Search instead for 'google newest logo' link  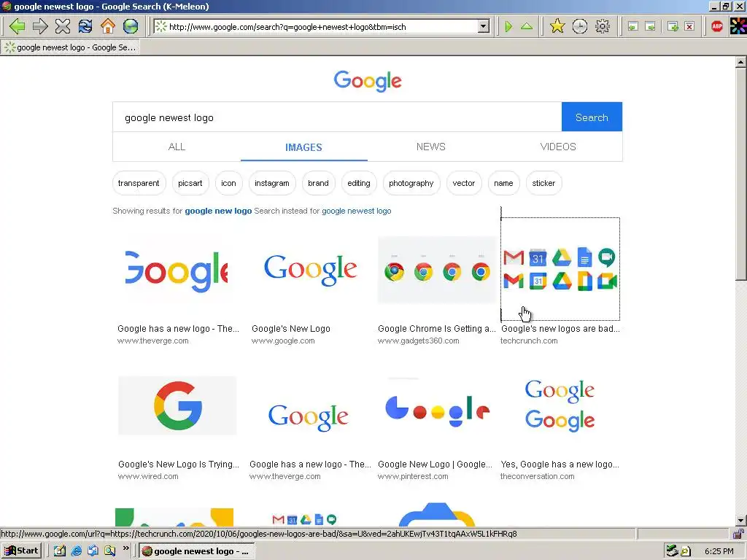pos(356,211)
